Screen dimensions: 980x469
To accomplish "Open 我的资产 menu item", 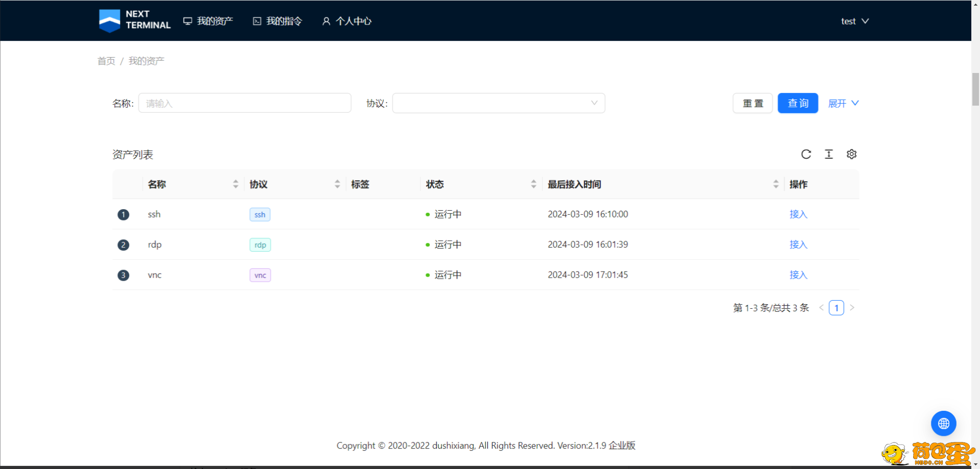I will [208, 21].
